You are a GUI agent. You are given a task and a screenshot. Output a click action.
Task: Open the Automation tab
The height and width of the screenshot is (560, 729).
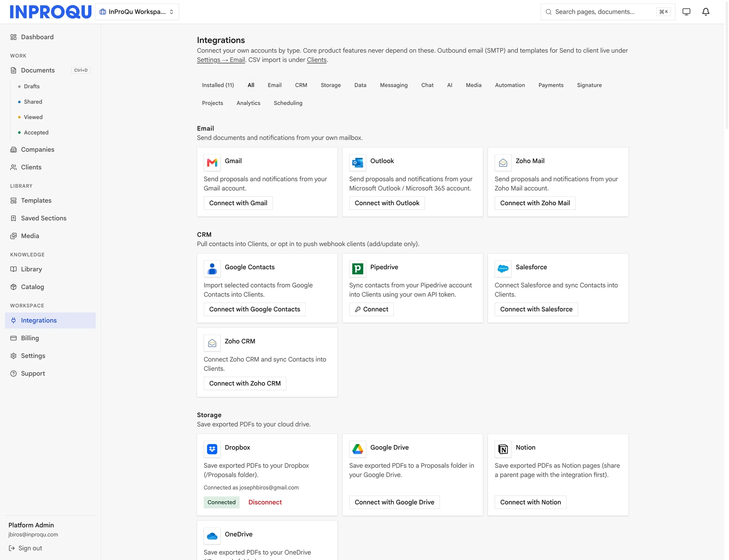(510, 85)
